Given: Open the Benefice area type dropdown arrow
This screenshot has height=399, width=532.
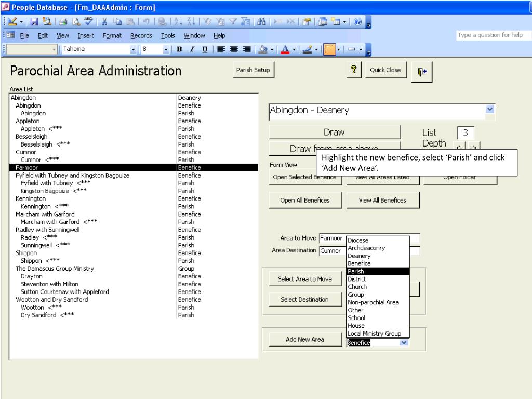Looking at the screenshot, I should [403, 343].
